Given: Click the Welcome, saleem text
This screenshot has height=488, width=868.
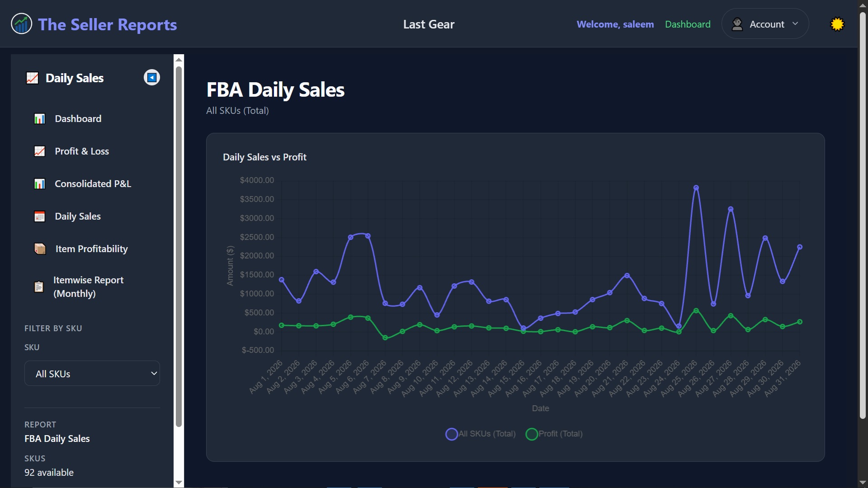Looking at the screenshot, I should point(615,24).
